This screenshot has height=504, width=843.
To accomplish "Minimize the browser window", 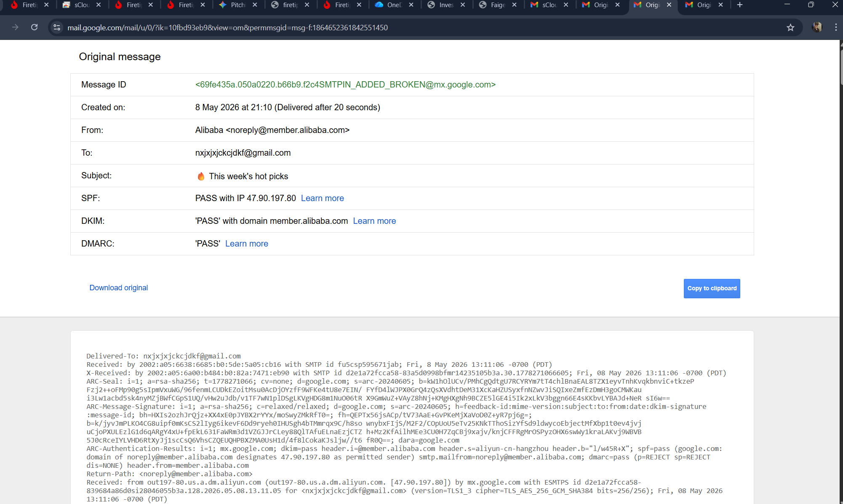I will coord(787,5).
